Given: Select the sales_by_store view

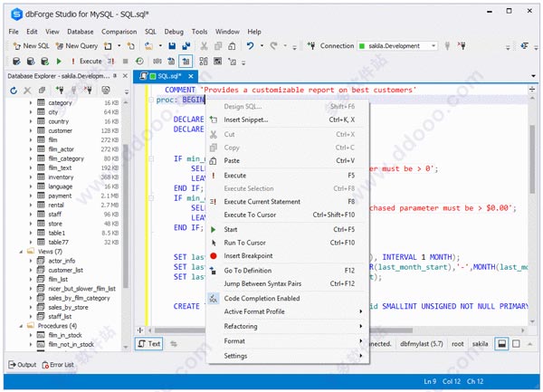Looking at the screenshot, I should tap(68, 307).
